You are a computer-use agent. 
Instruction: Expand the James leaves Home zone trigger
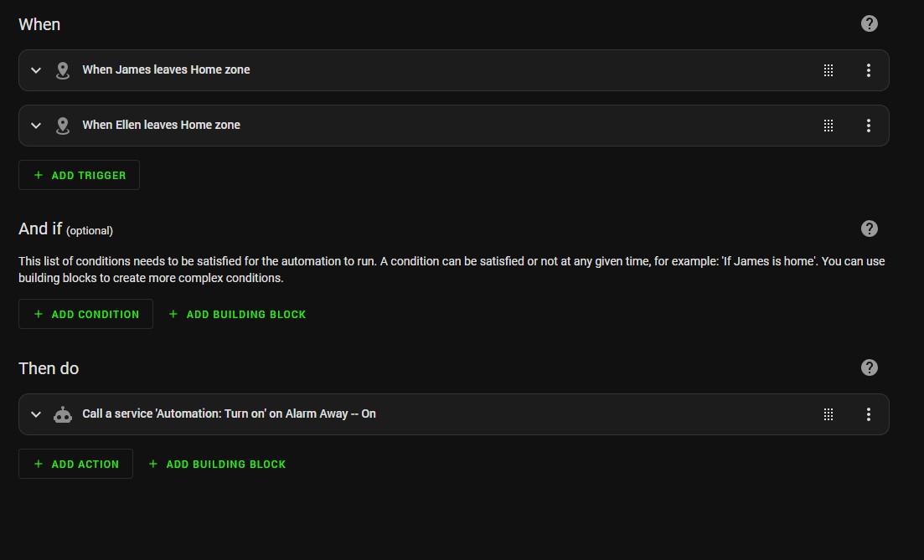point(36,70)
